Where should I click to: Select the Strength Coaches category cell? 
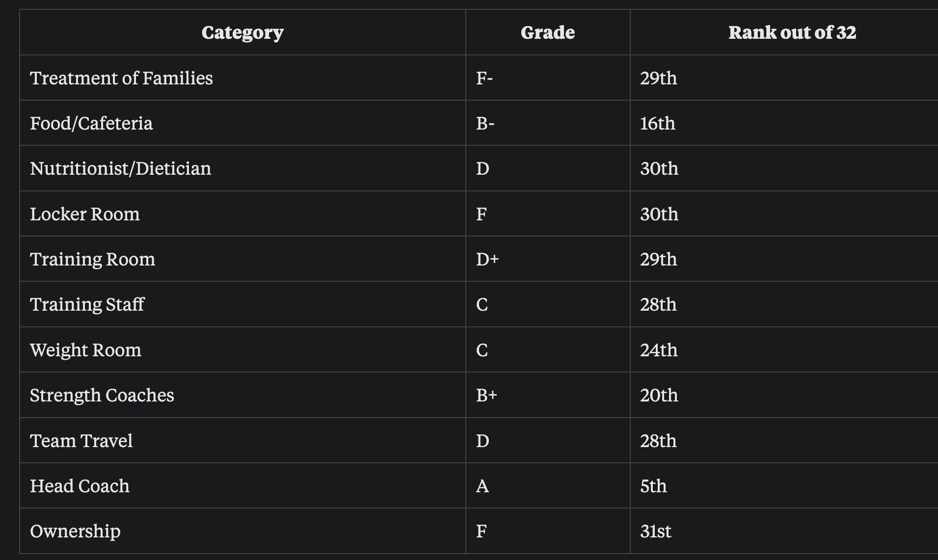102,395
